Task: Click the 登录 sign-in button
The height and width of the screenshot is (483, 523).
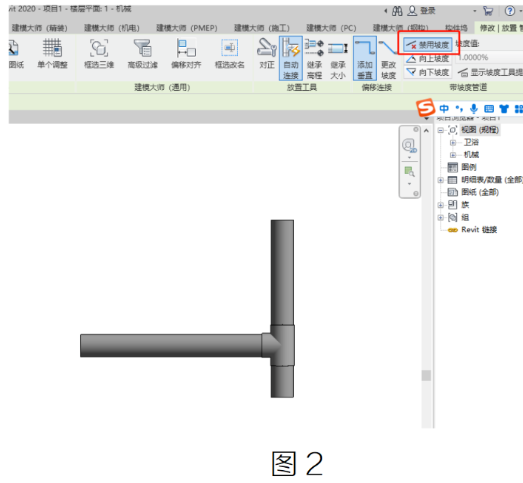Action: [422, 11]
